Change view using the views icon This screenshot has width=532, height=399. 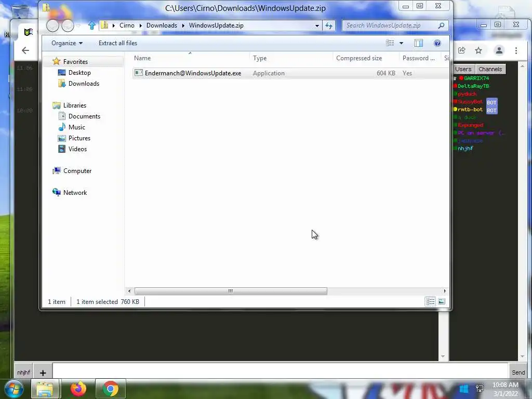click(x=390, y=43)
